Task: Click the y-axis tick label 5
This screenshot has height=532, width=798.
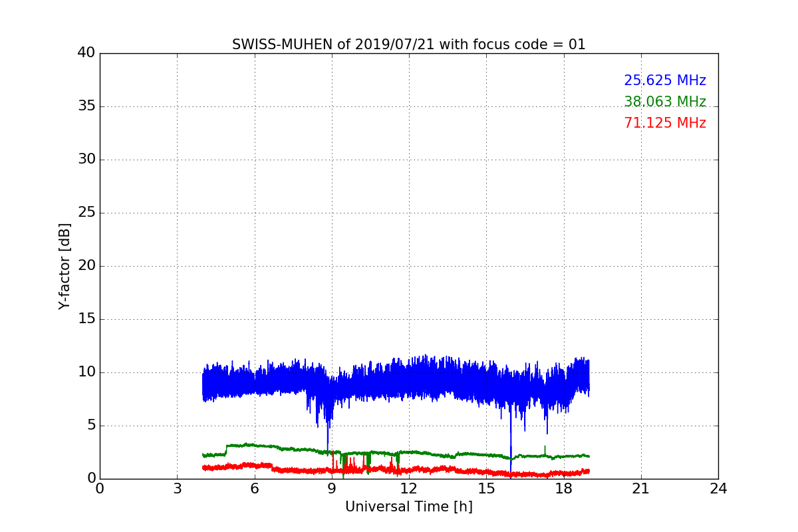Action: pyautogui.click(x=90, y=426)
